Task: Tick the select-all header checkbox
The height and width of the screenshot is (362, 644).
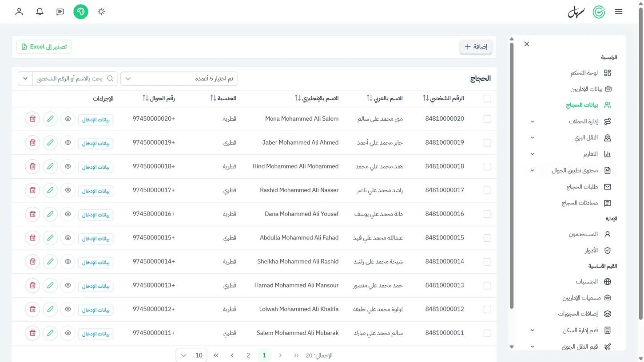Action: [487, 98]
